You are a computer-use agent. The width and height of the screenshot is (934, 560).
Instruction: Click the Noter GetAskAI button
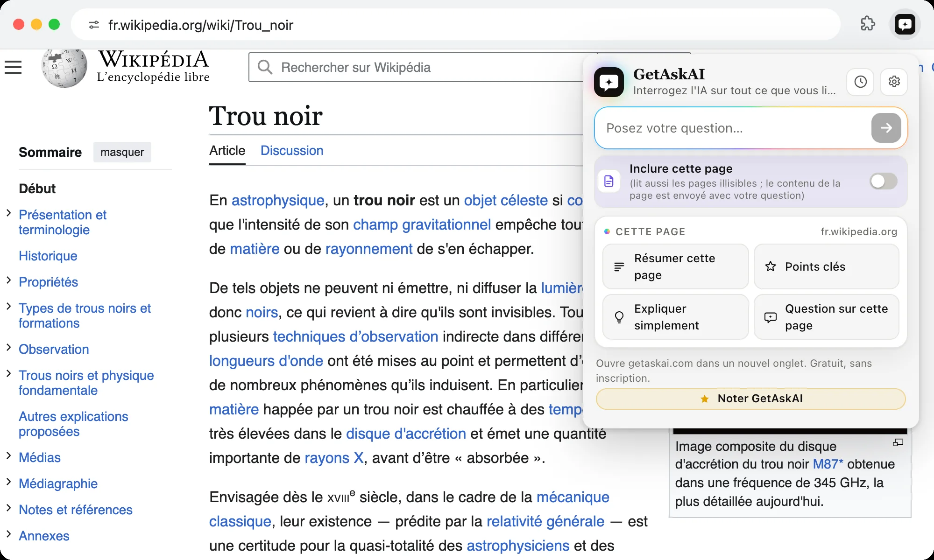click(x=750, y=399)
